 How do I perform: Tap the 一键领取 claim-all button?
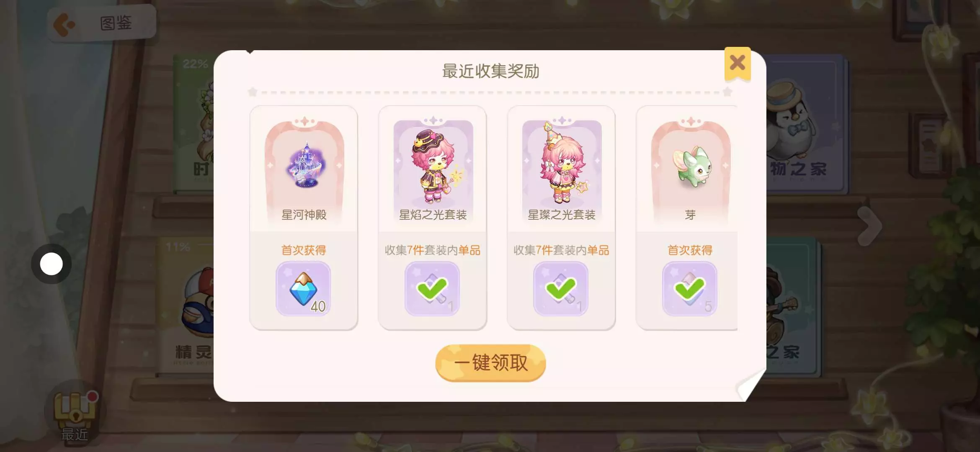click(490, 362)
